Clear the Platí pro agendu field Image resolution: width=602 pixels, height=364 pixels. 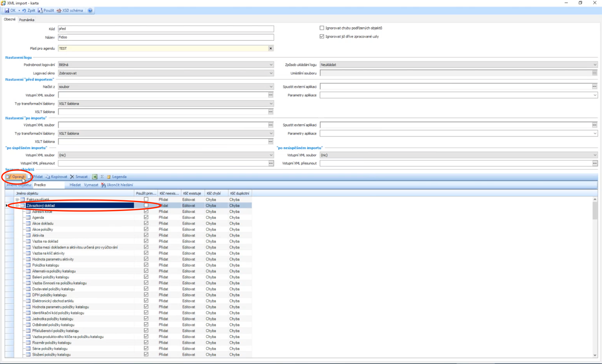pos(271,48)
